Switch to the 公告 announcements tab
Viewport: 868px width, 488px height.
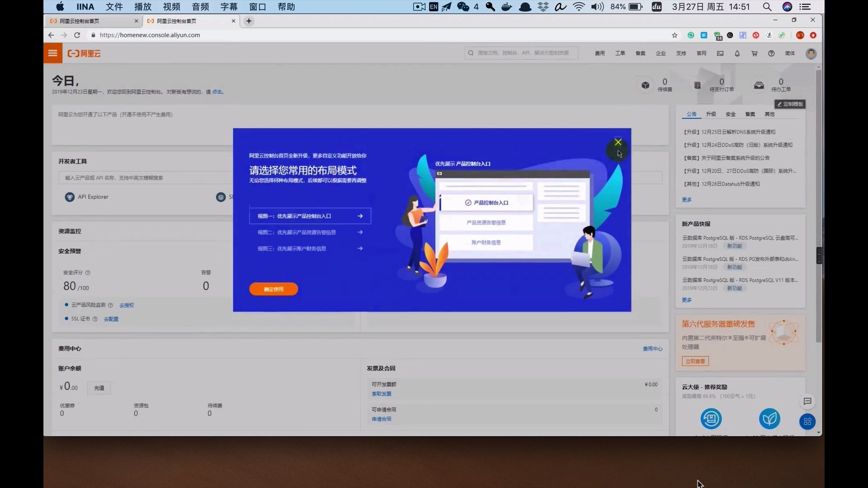coord(691,114)
